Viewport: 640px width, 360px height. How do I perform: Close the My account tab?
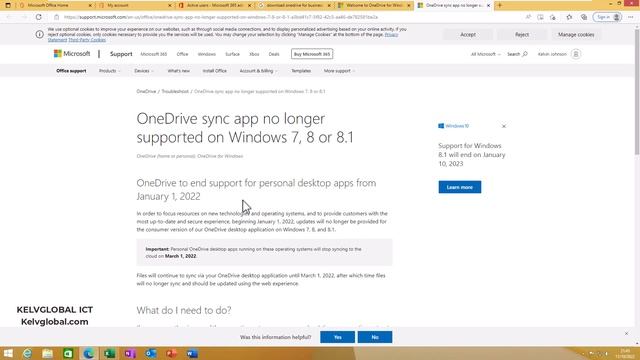[x=170, y=5]
